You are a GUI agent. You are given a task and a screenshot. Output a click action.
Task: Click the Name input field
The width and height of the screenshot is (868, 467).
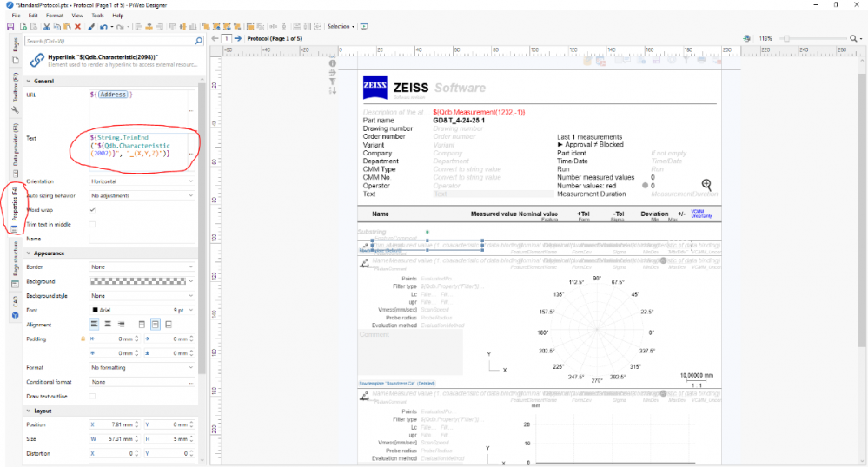[142, 239]
